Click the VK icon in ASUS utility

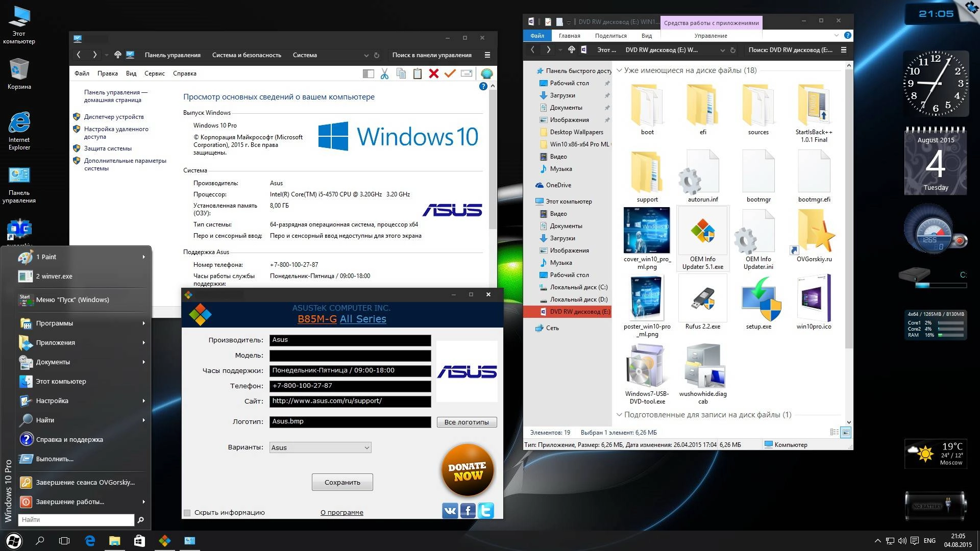450,510
